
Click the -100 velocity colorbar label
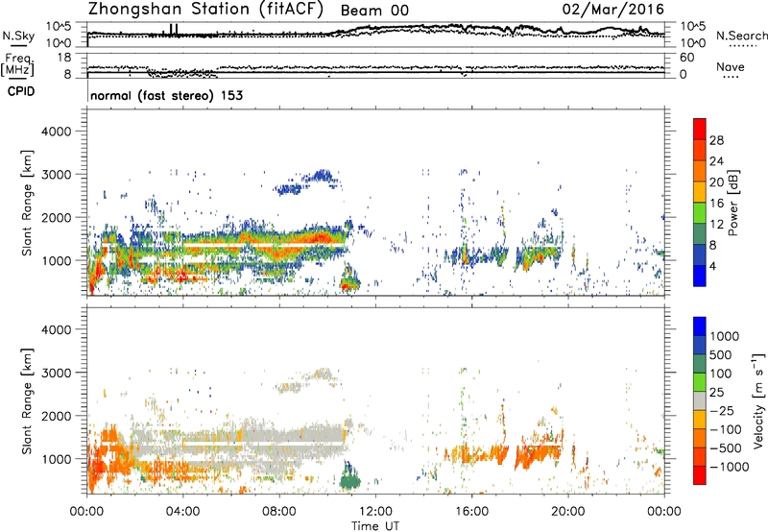(x=725, y=429)
